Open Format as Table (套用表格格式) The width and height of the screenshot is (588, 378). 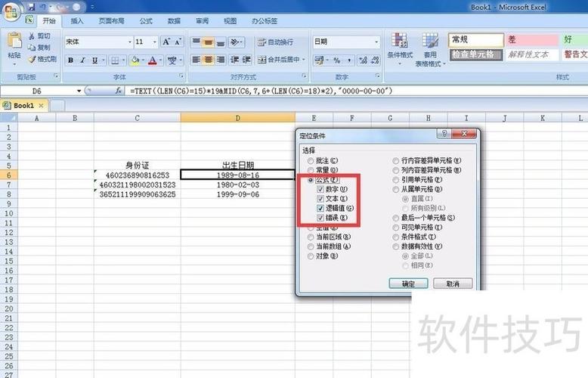pos(430,49)
